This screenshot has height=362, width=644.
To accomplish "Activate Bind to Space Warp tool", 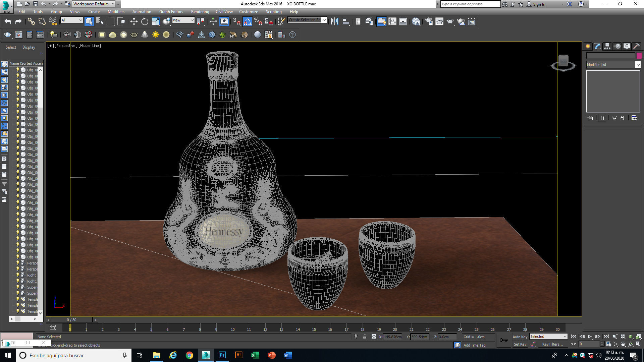I will point(53,21).
